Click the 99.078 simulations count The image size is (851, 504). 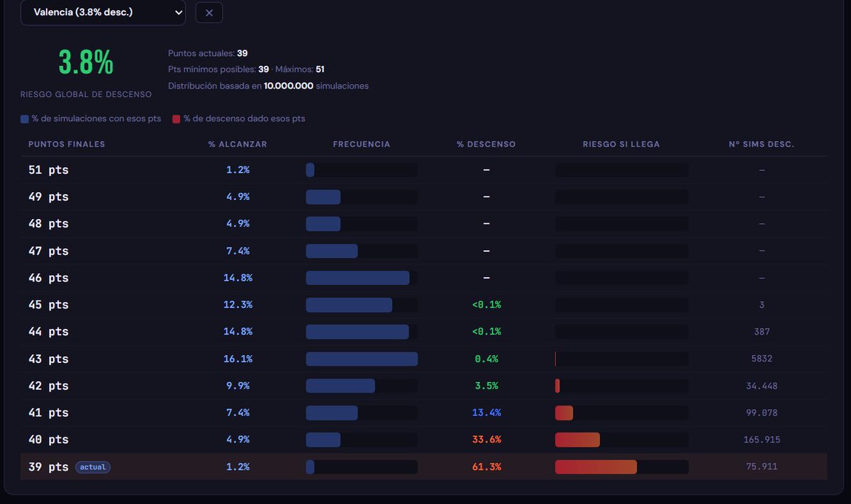pos(762,413)
